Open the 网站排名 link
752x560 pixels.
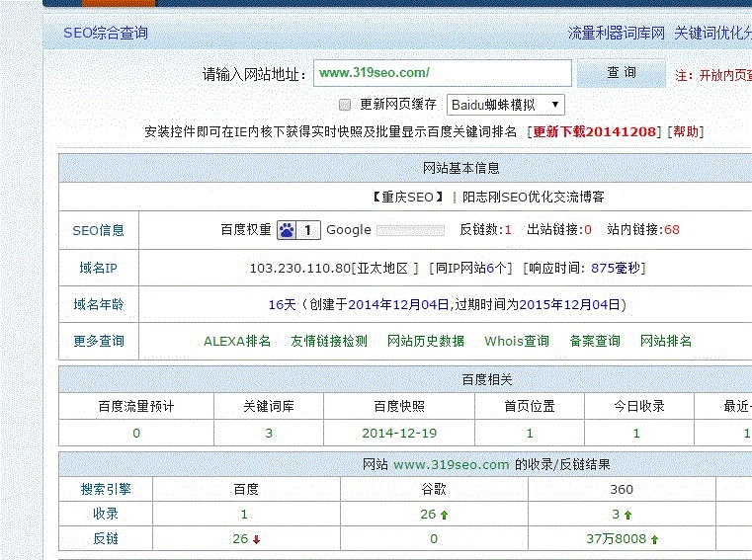pos(666,342)
